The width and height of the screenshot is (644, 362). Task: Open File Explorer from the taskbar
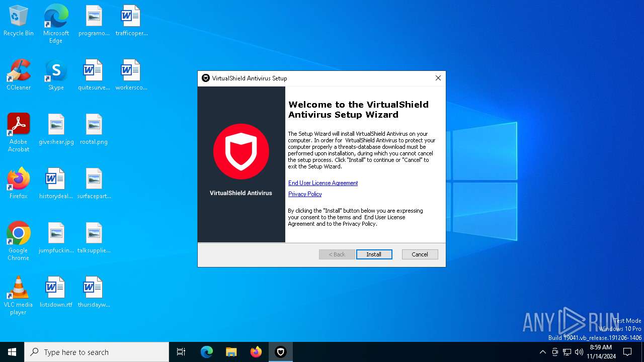231,352
